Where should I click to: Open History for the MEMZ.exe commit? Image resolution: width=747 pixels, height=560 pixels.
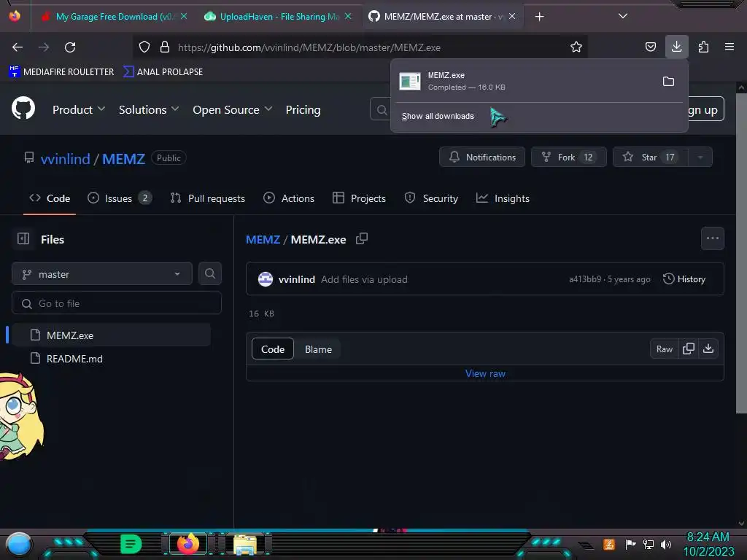684,279
